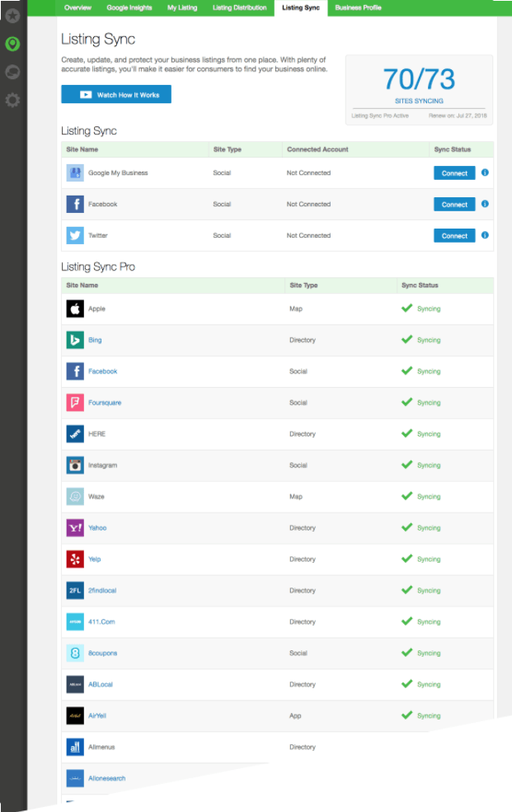Connect the Facebook social account
The width and height of the screenshot is (512, 812).
click(x=454, y=205)
